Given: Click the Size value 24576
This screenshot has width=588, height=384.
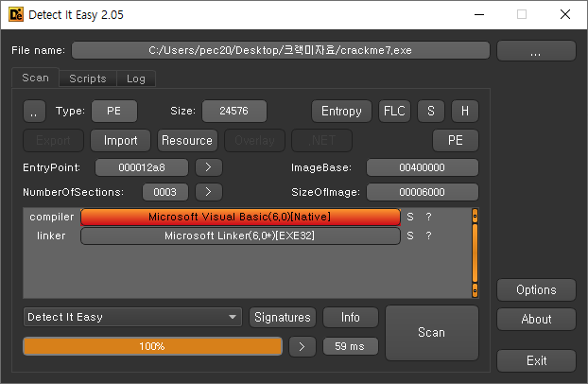Looking at the screenshot, I should tap(234, 111).
